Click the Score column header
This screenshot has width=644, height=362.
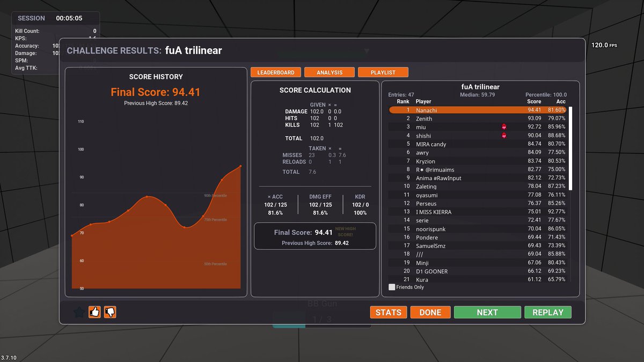[x=534, y=101]
